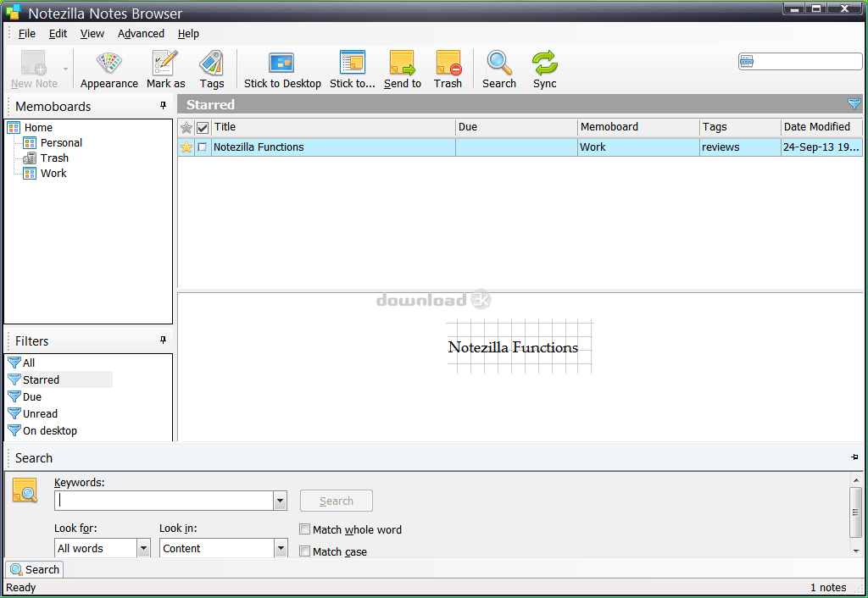Open the Look in dropdown
This screenshot has height=598, width=868.
pyautogui.click(x=281, y=548)
